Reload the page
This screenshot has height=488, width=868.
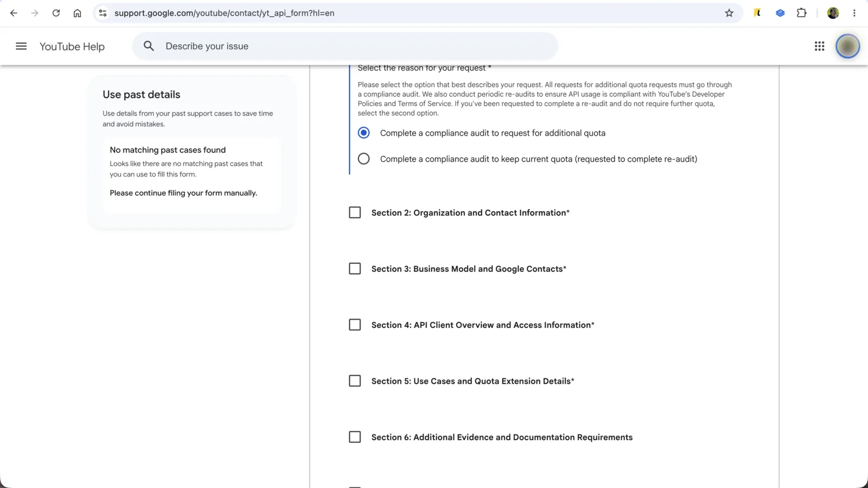pos(56,13)
